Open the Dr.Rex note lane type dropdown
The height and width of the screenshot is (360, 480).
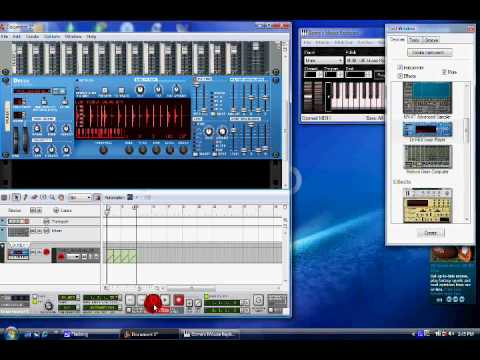73,257
